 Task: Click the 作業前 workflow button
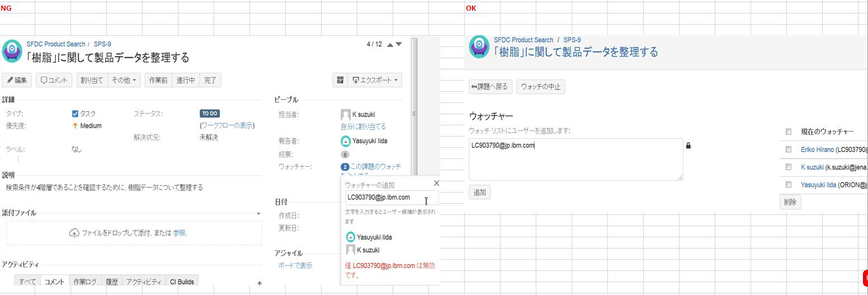(x=158, y=80)
